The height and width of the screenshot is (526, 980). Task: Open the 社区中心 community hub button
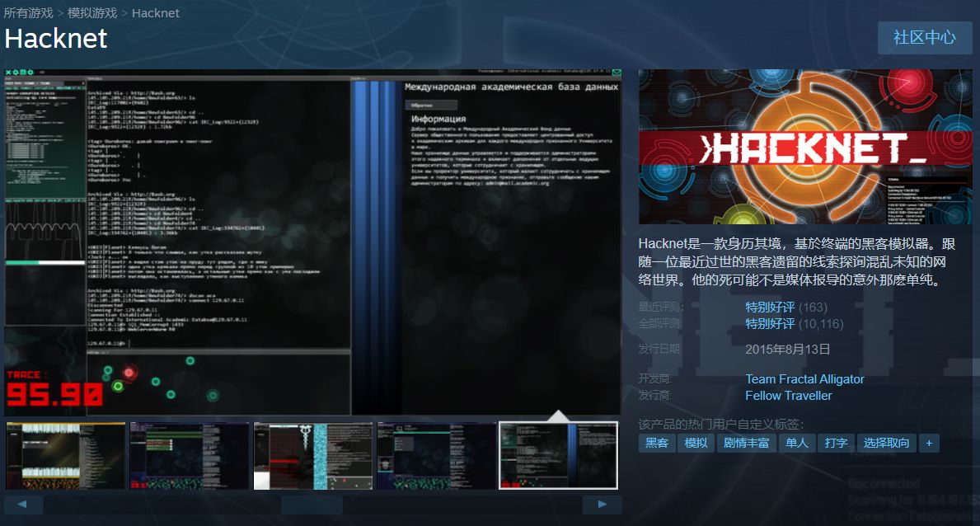(925, 38)
